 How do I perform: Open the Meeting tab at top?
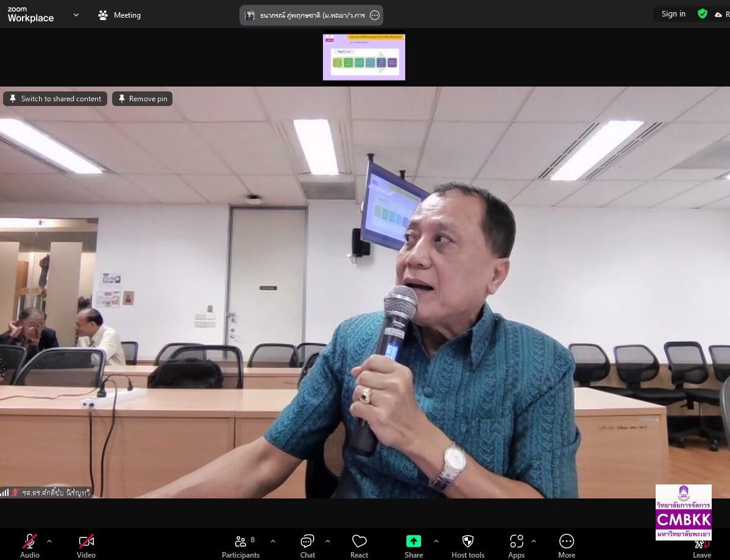[119, 15]
